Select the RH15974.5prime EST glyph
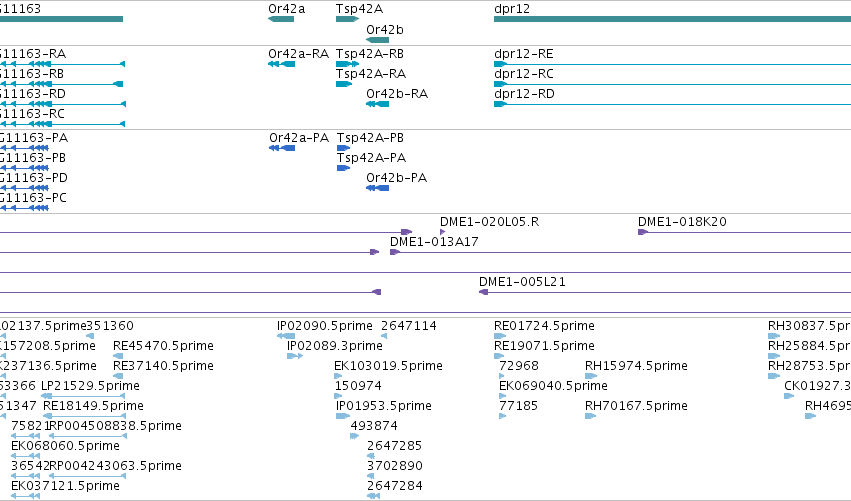 pos(591,376)
